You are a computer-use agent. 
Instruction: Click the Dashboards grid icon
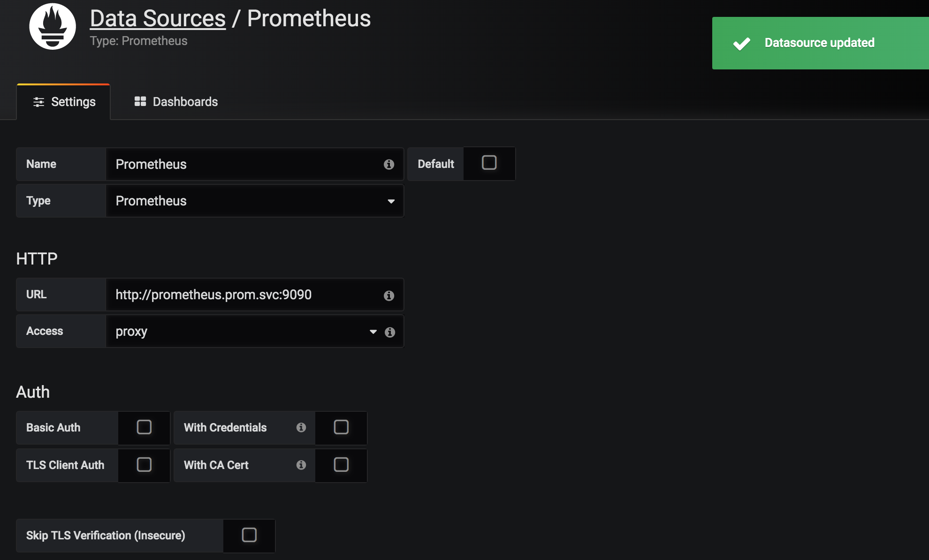point(140,101)
